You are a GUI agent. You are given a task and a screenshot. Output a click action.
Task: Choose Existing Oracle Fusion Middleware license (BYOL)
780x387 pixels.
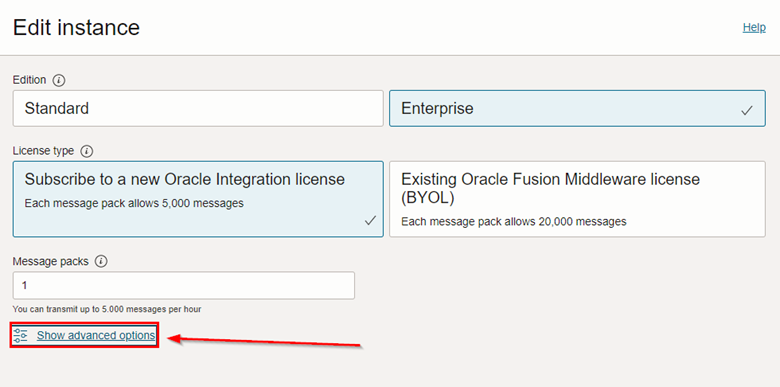tap(577, 199)
